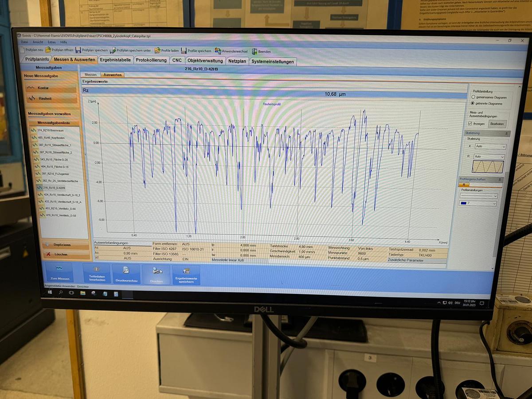The image size is (532, 399).
Task: Open the X scaling Auto dropdown
Action: 489,146
